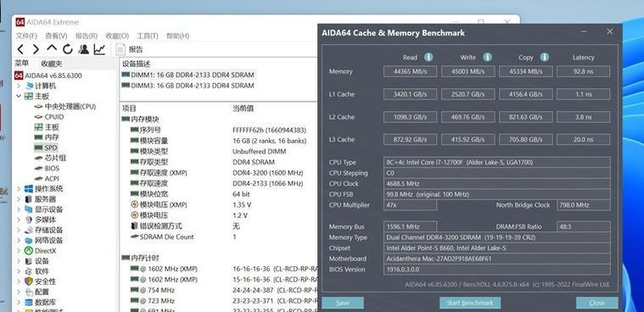Select the 模块容量 row
The height and width of the screenshot is (312, 644).
tap(219, 141)
